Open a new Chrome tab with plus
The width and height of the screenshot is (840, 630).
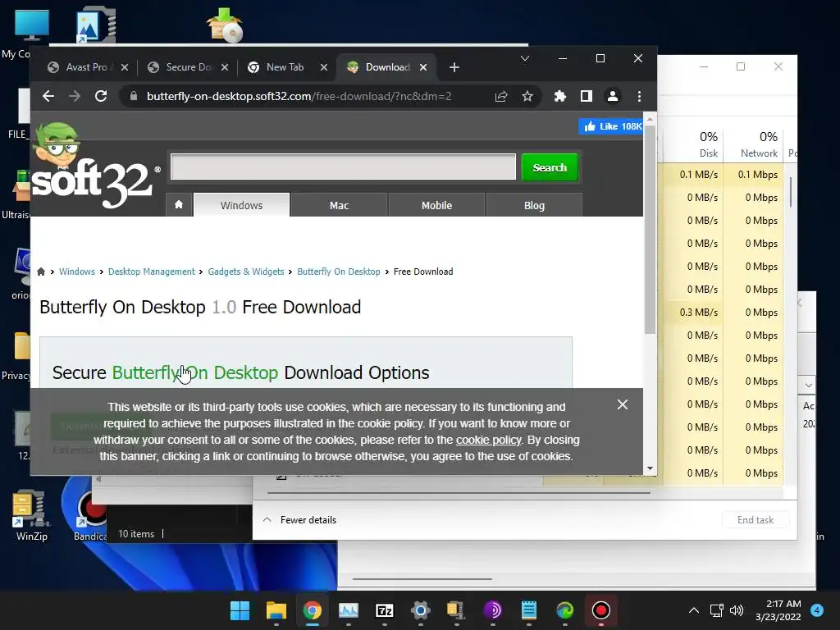(454, 67)
